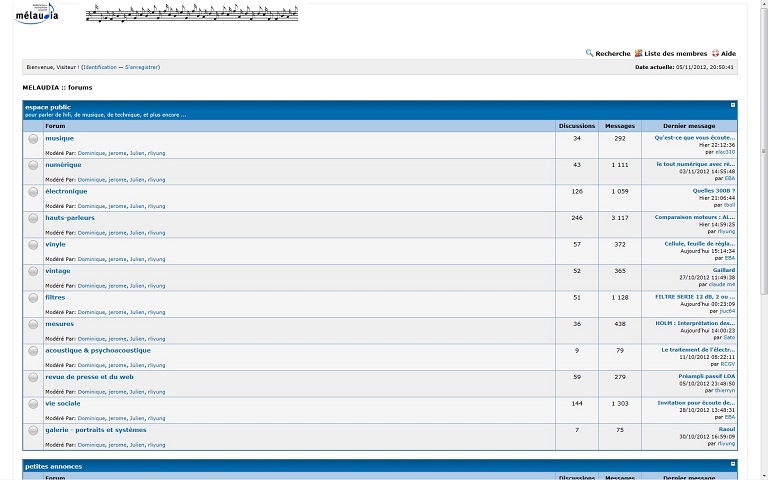
Task: Click the magnifier icon beside Recherche
Action: point(590,53)
